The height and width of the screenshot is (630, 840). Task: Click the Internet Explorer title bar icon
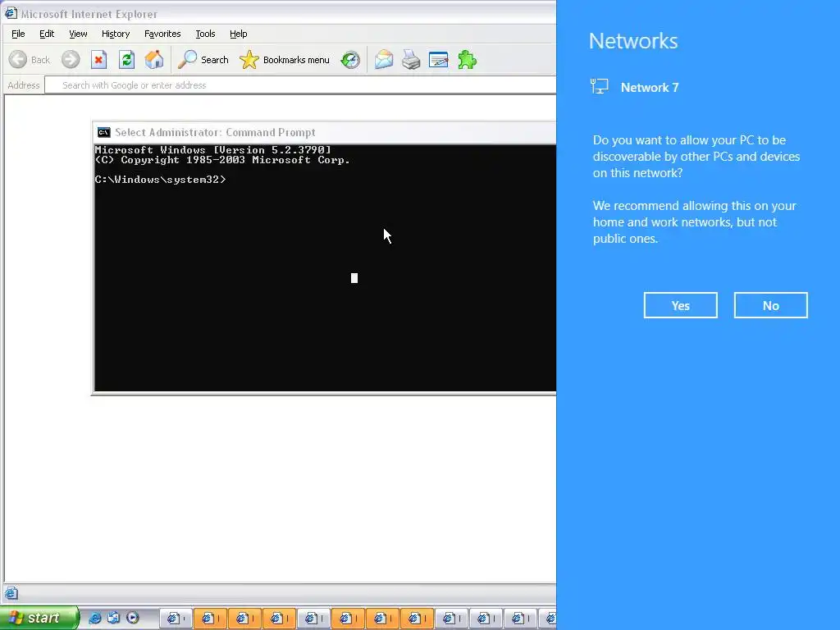pyautogui.click(x=11, y=13)
